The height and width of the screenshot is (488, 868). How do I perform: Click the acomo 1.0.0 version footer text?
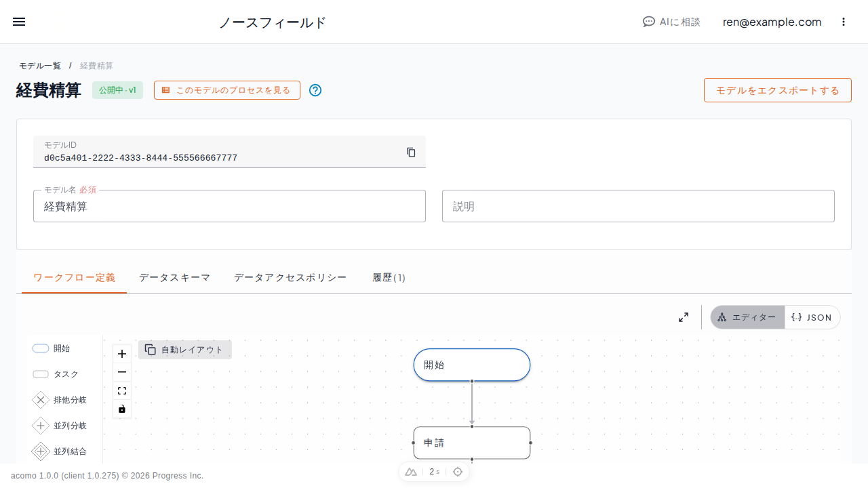(x=107, y=476)
